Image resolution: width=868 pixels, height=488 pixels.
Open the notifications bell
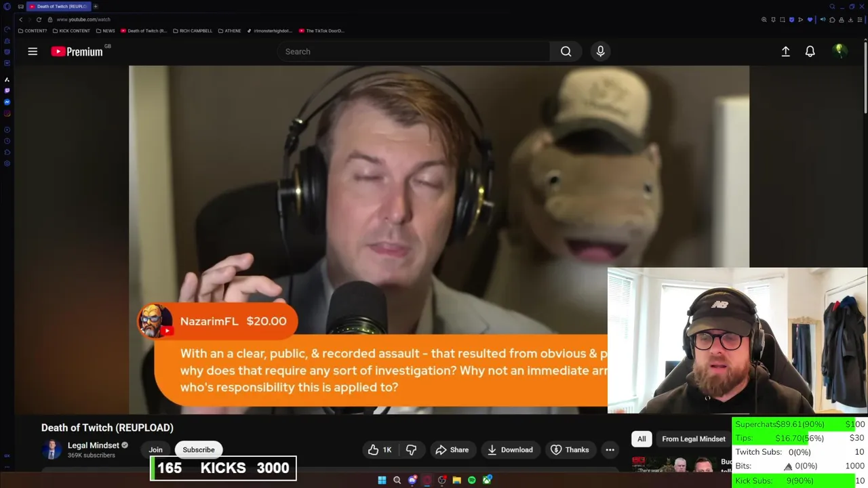810,52
